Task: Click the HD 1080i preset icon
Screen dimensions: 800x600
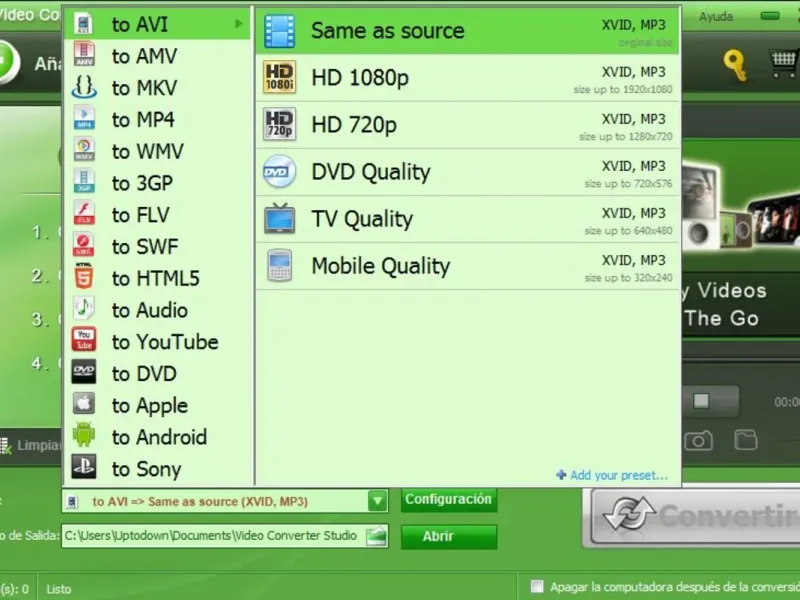Action: tap(280, 78)
